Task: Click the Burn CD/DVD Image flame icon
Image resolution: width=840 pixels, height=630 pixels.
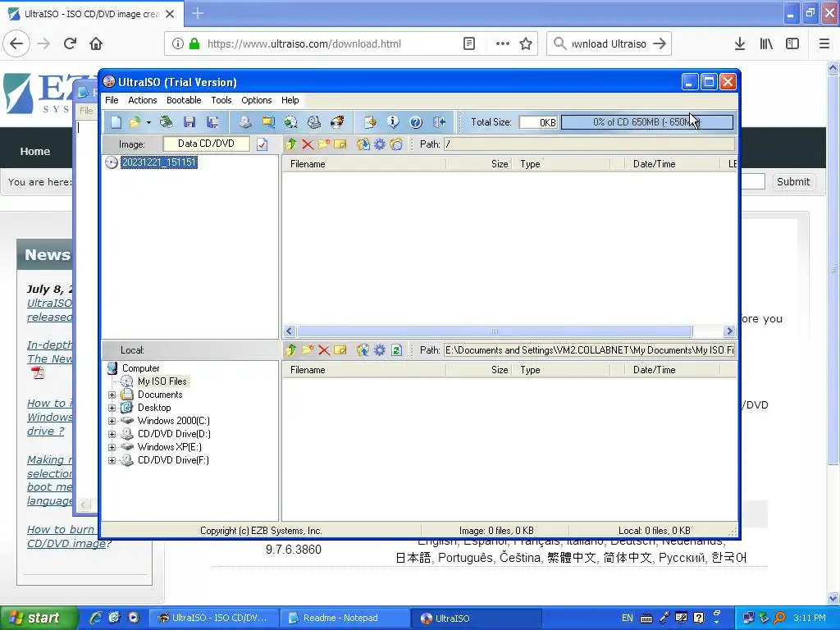Action: [x=337, y=122]
